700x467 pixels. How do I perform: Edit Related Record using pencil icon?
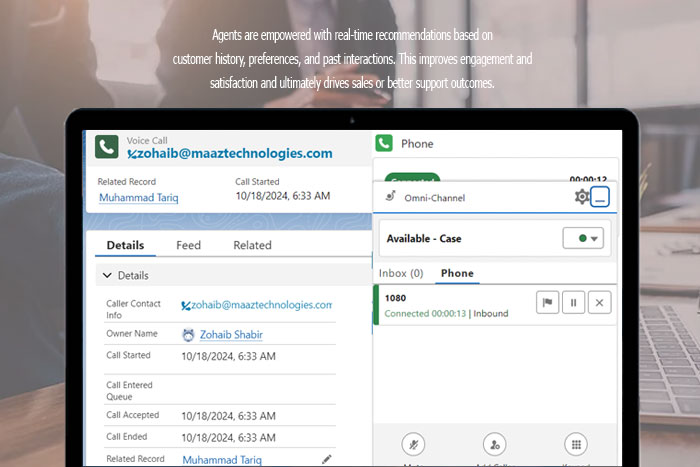point(327,459)
